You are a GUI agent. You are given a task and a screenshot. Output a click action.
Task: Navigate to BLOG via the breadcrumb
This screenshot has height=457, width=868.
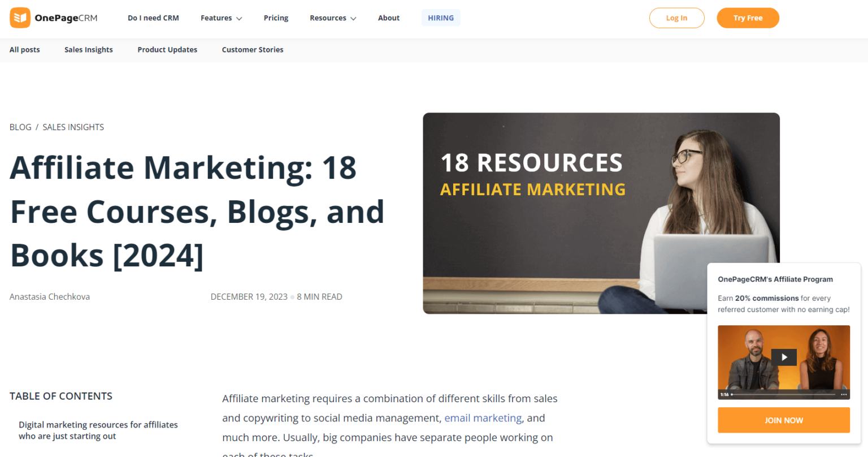tap(20, 127)
